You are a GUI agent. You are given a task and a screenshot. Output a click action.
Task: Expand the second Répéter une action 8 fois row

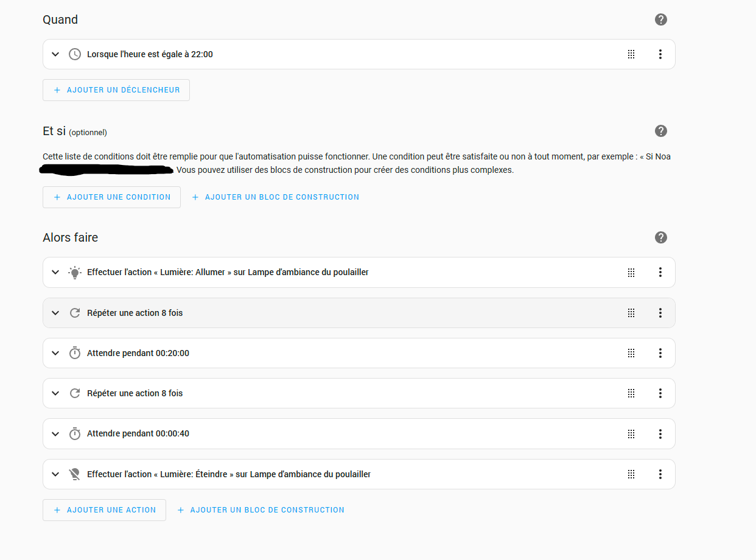click(x=55, y=393)
